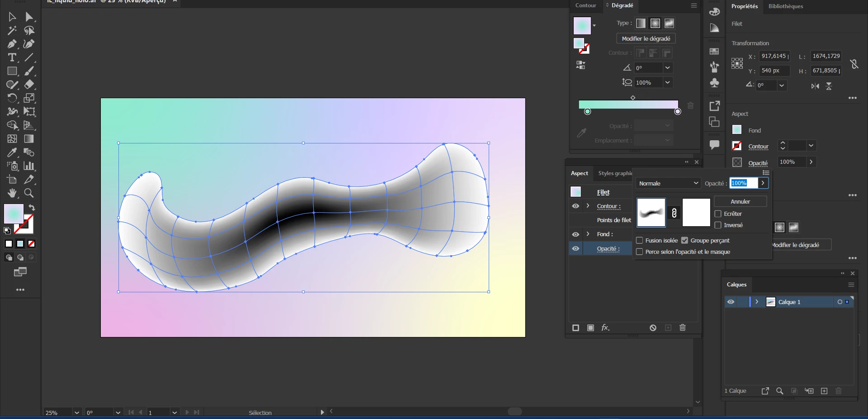
Task: Switch to the Styles graphiques tab
Action: click(x=615, y=173)
